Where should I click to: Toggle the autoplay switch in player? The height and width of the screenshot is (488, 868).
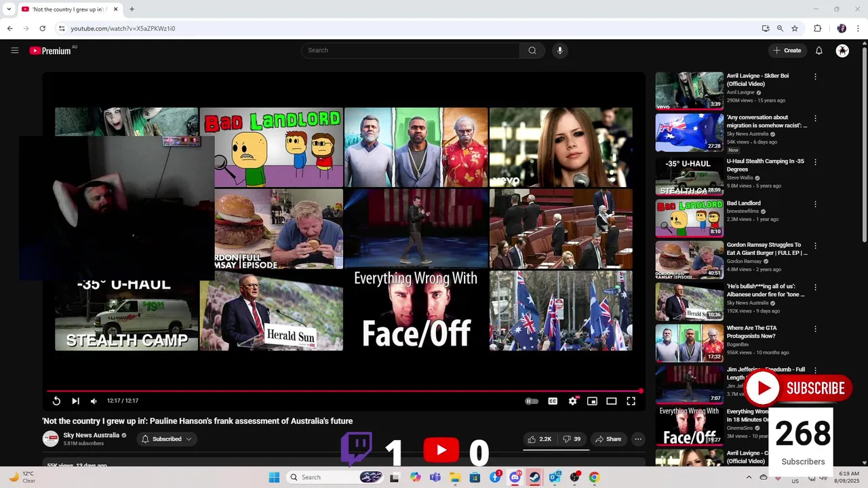pyautogui.click(x=532, y=401)
